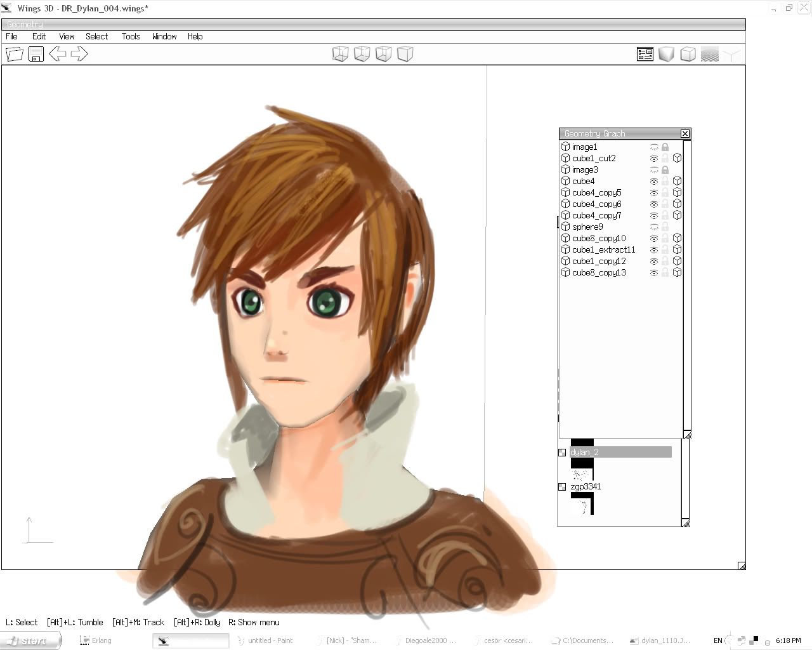Screen dimensions: 812x650
Task: Select cube8_copy13 in Geometry Graph
Action: click(x=599, y=272)
